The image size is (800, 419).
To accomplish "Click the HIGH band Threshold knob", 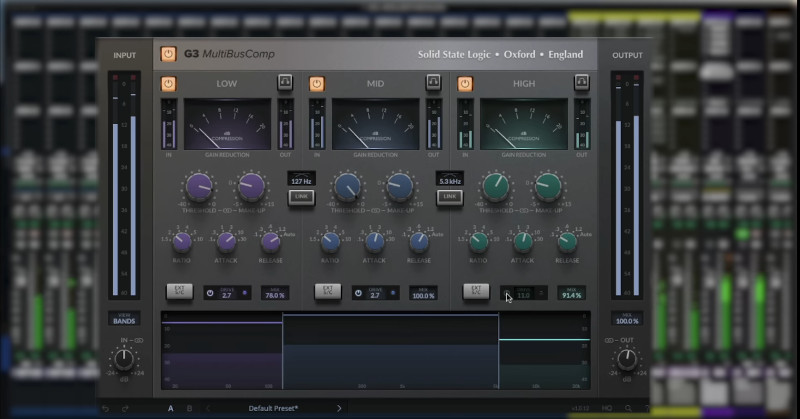I will click(495, 186).
